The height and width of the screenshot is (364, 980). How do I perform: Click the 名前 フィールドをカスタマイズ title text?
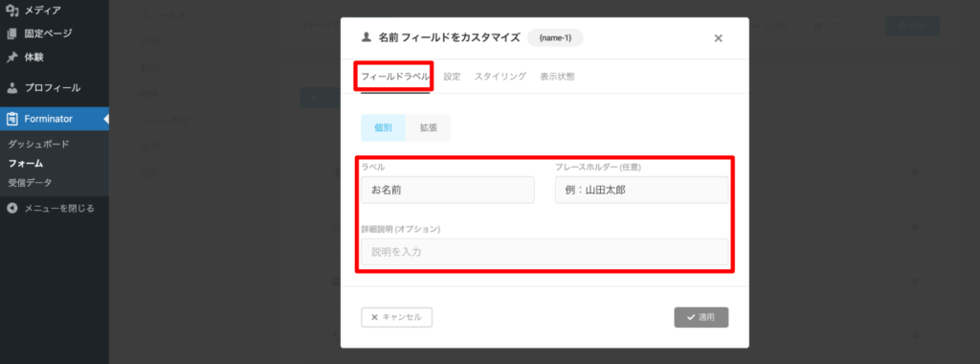(x=450, y=37)
